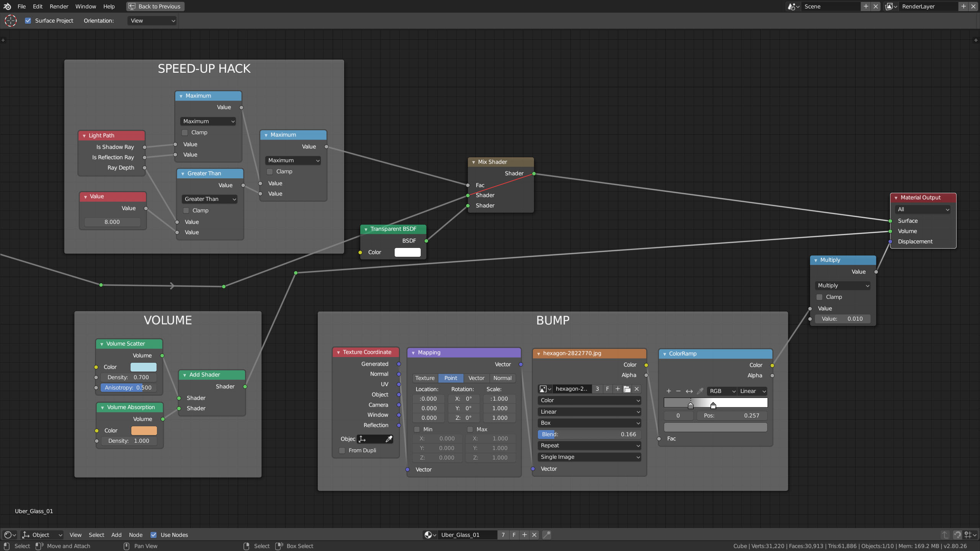Click the Mix Shader node icon
This screenshot has height=551, width=980.
coord(474,161)
